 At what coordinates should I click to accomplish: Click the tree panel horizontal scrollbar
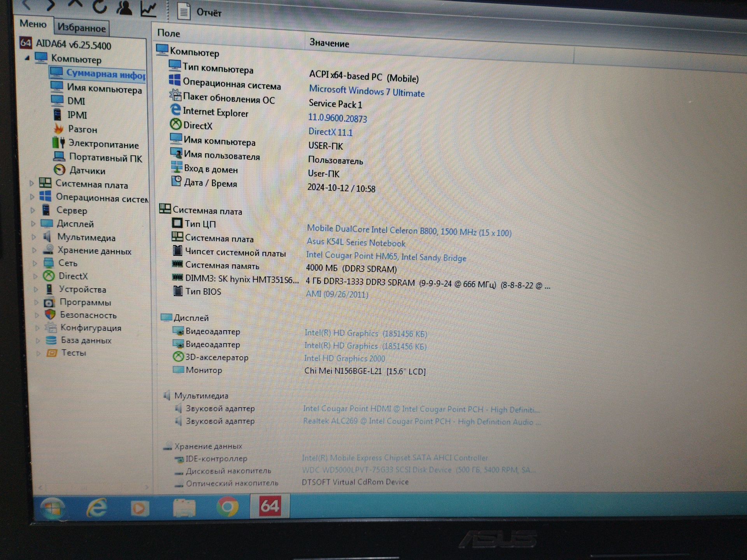pos(93,487)
